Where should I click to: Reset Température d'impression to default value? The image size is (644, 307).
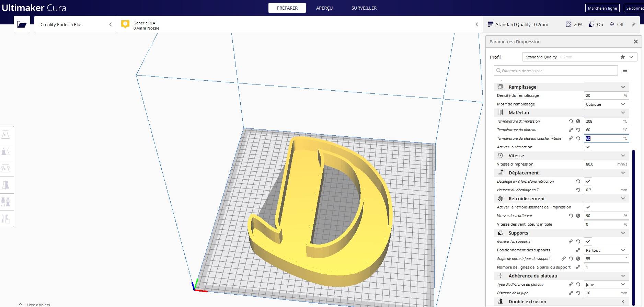pos(571,121)
